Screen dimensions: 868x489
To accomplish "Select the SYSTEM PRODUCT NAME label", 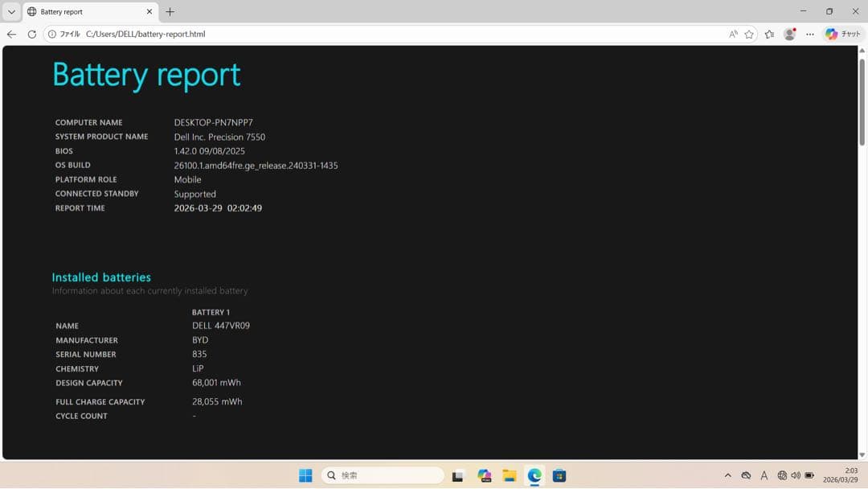I will (101, 136).
